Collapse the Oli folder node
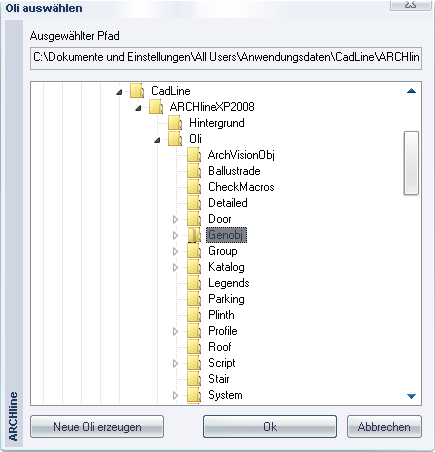The width and height of the screenshot is (435, 452). [x=157, y=140]
